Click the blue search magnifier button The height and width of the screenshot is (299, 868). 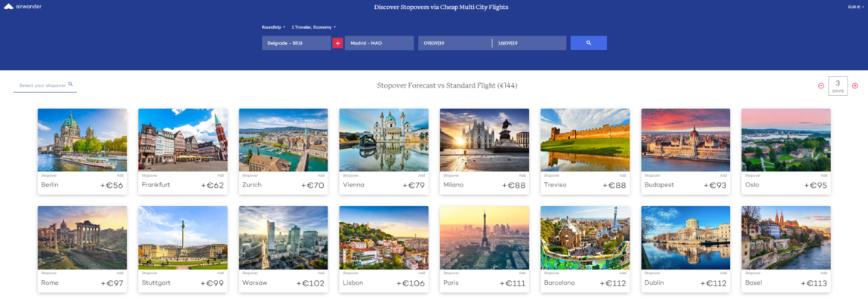tap(589, 42)
